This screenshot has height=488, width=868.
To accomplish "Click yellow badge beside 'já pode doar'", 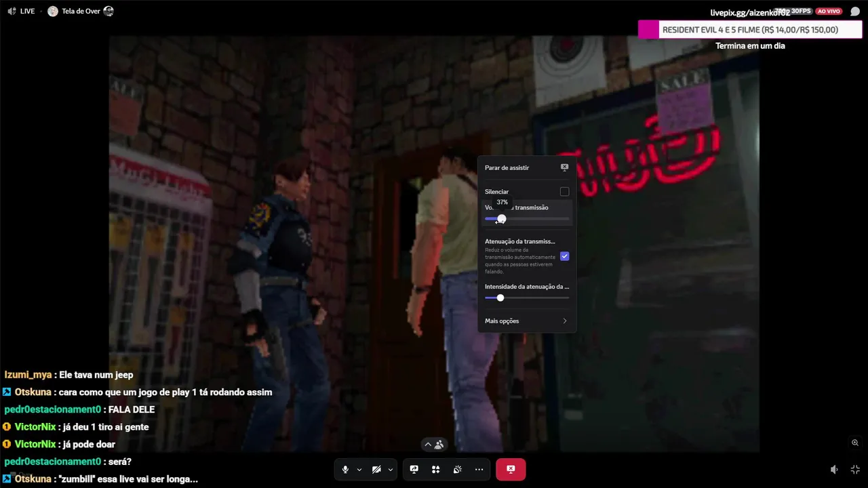I will click(x=7, y=445).
